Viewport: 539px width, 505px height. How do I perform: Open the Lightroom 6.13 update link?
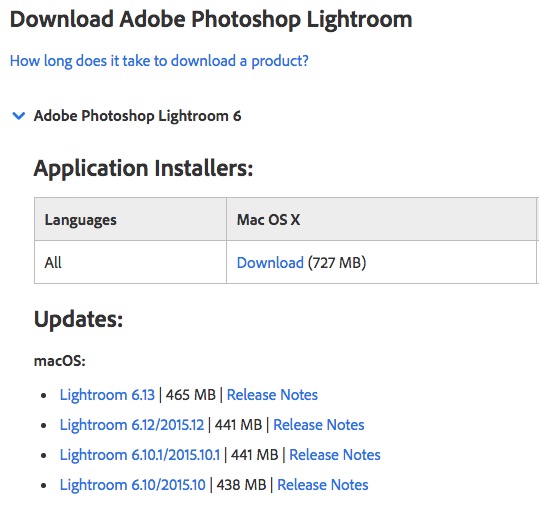click(107, 395)
